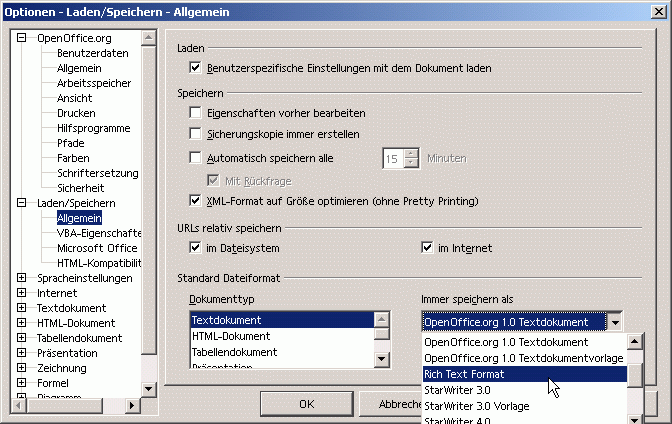The height and width of the screenshot is (424, 672).
Task: Decrease autosave minutes with down spinner
Action: (411, 163)
